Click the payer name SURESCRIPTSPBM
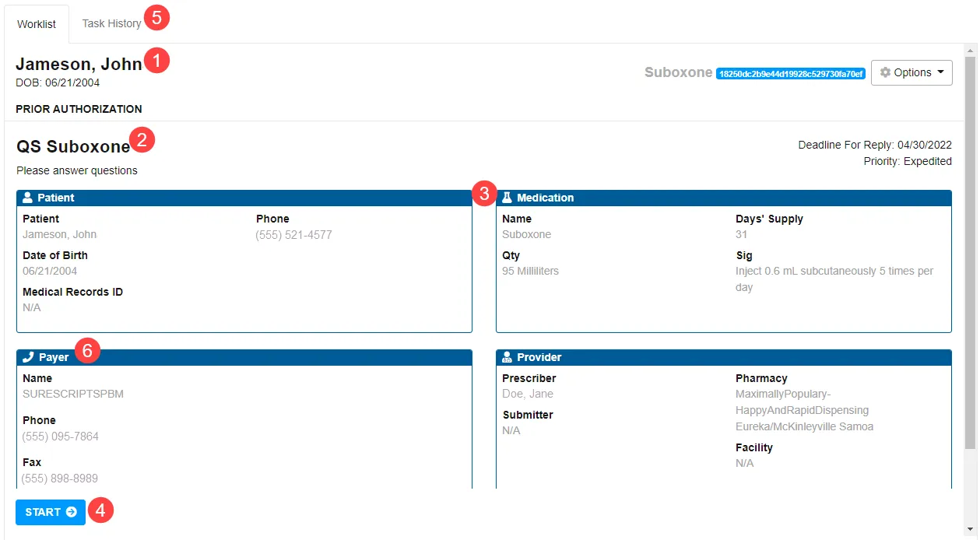980x540 pixels. 73,394
